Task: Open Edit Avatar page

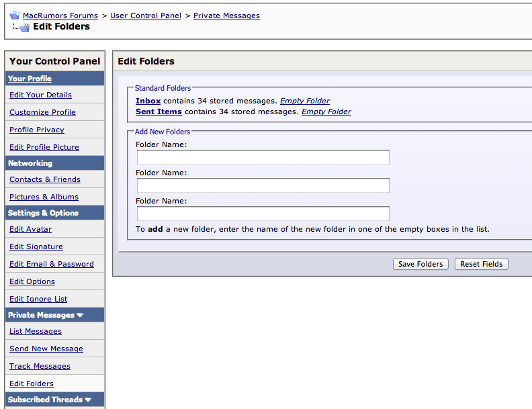Action: click(x=30, y=229)
